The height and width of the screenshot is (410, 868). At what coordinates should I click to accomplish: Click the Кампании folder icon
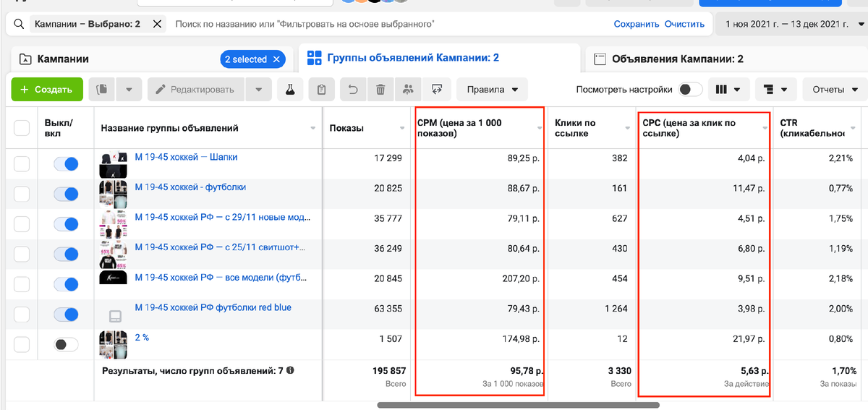[25, 59]
